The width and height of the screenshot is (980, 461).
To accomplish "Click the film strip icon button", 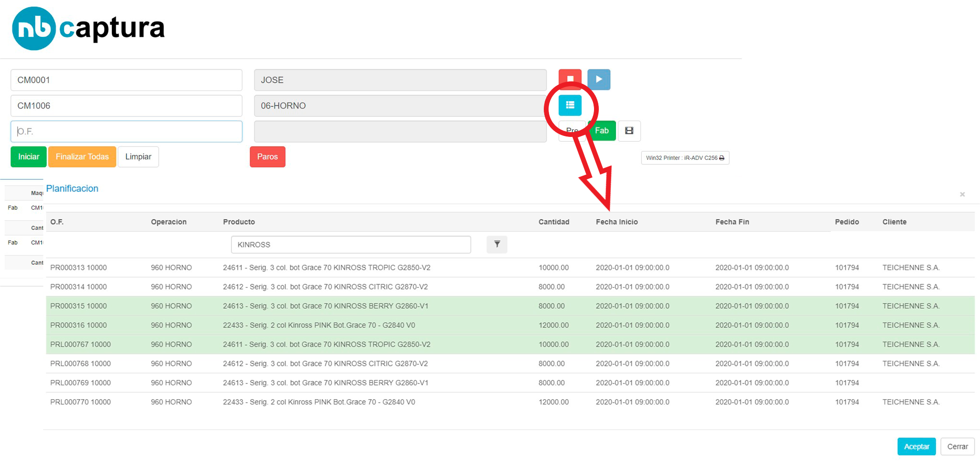I will pyautogui.click(x=629, y=131).
